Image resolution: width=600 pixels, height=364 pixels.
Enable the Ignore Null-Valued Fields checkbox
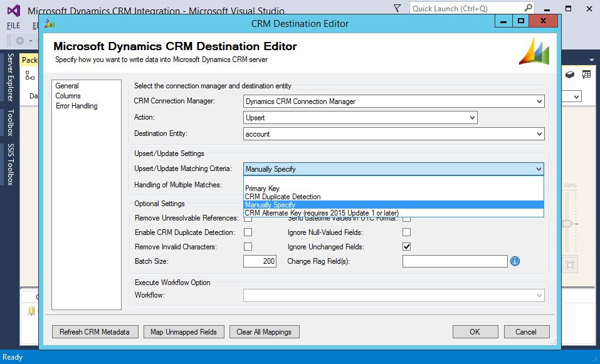click(407, 232)
